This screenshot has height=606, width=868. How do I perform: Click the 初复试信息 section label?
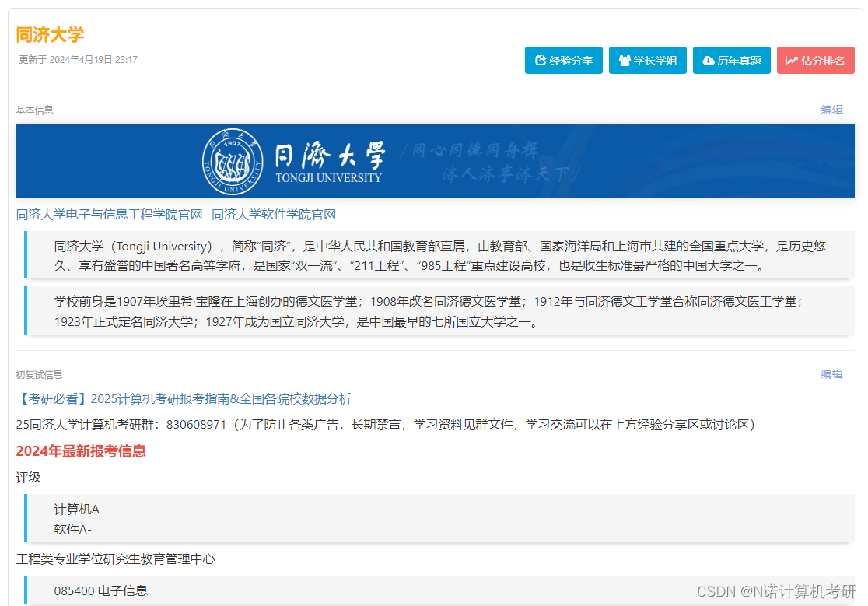click(39, 375)
